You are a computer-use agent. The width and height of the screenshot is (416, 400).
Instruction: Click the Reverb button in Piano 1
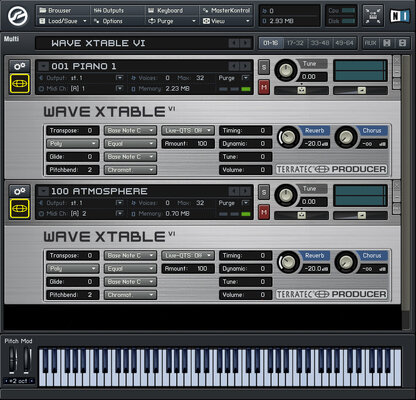tap(314, 130)
